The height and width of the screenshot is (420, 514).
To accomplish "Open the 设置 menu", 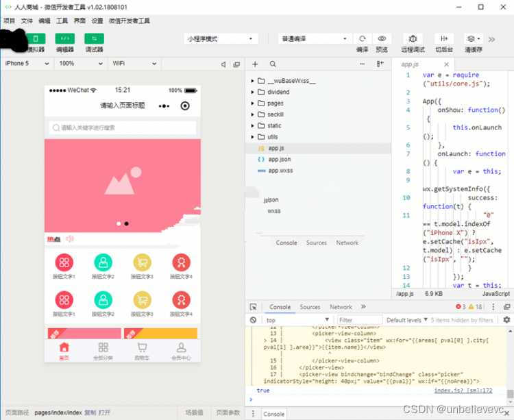I will 97,21.
